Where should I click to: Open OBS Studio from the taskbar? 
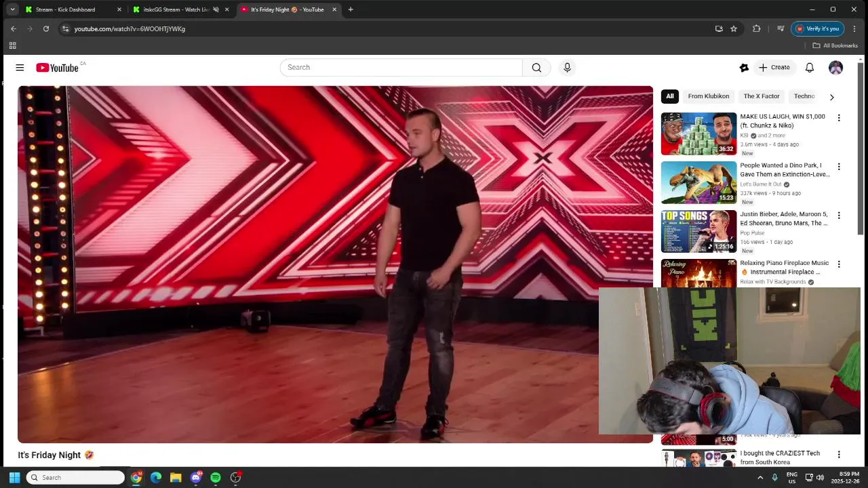coord(235,478)
